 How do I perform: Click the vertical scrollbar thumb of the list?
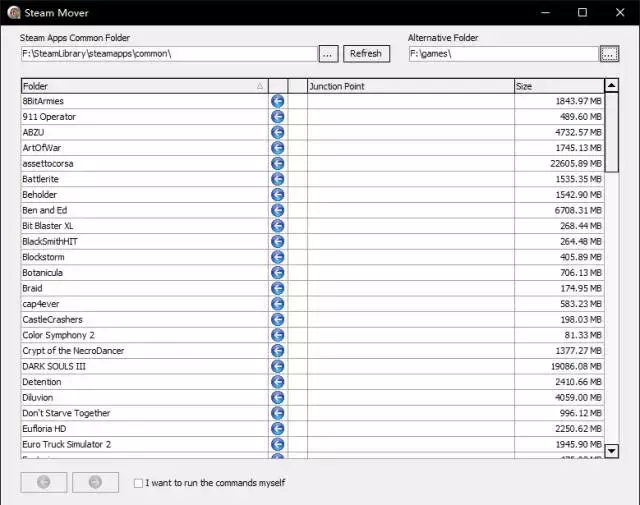611,133
